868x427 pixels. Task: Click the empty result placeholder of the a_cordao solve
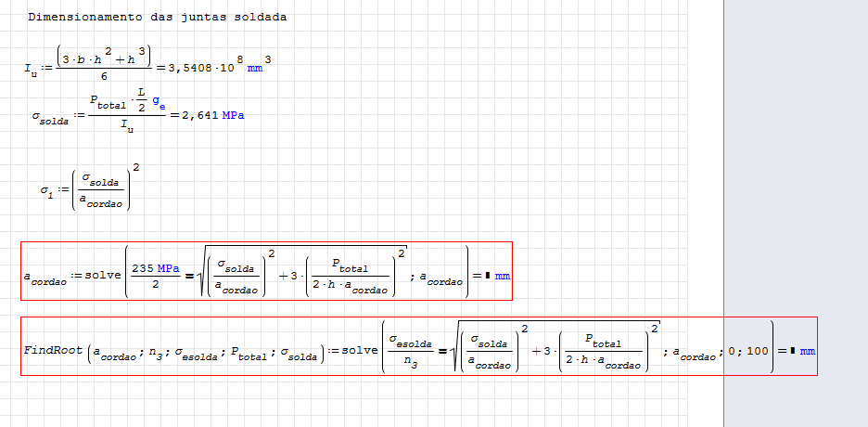(487, 276)
